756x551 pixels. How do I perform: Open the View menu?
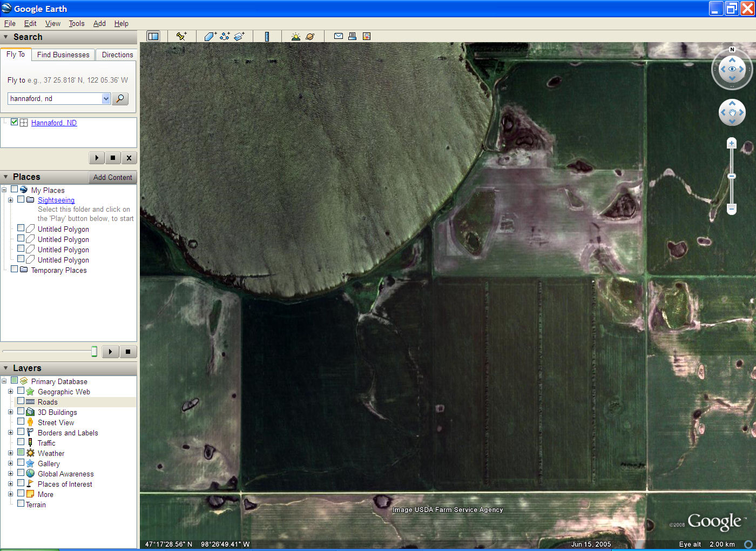click(53, 23)
